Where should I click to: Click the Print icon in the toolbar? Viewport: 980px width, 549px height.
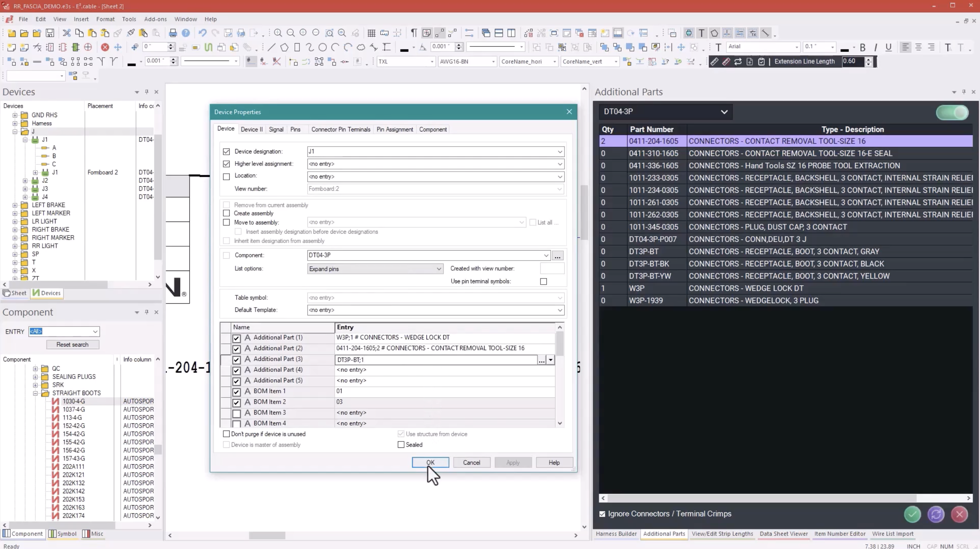173,33
